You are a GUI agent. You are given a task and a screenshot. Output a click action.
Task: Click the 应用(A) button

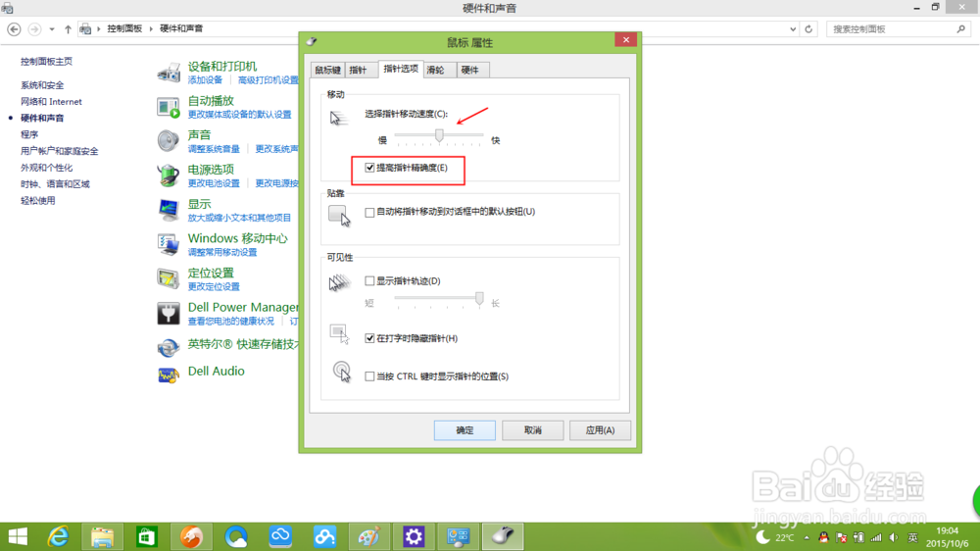point(600,430)
